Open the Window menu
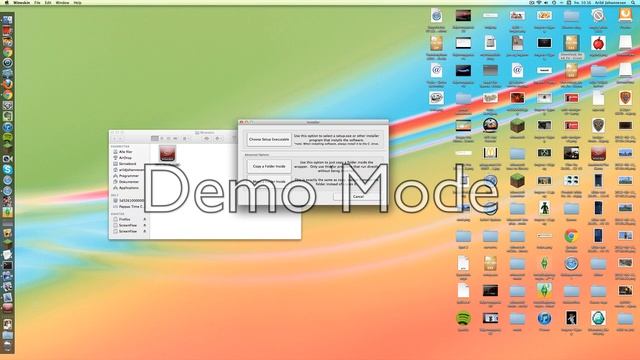This screenshot has width=640, height=360. tap(62, 2)
